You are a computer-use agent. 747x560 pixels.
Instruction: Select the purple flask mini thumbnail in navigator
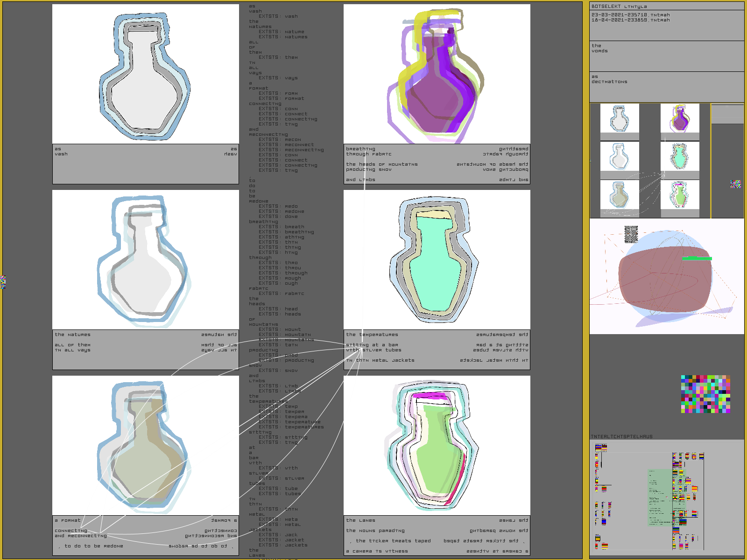coord(680,119)
